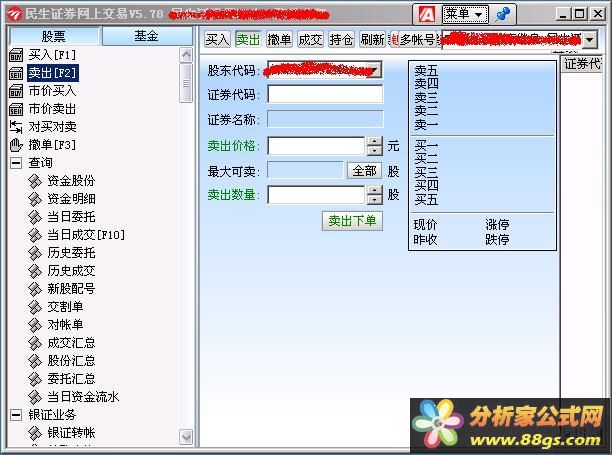This screenshot has width=612, height=455.
Task: Increase 卖出数量 with the up stepper
Action: (375, 190)
